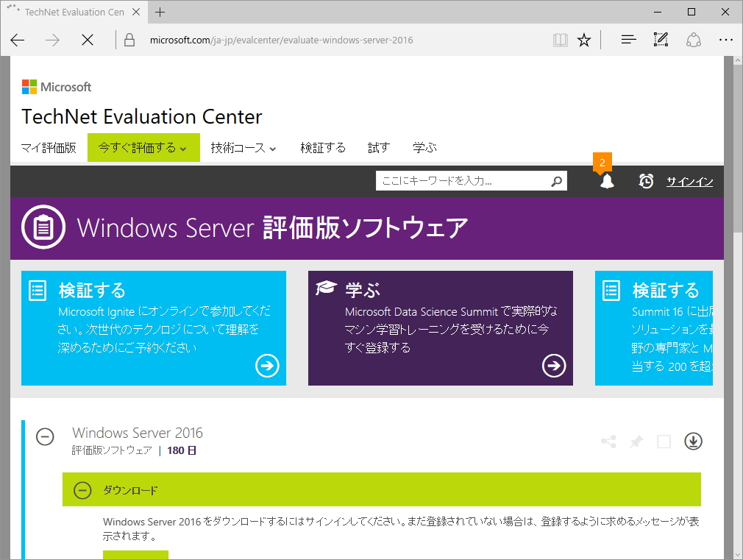The width and height of the screenshot is (743, 560).
Task: Collapse the ダウンロード section
Action: [82, 490]
